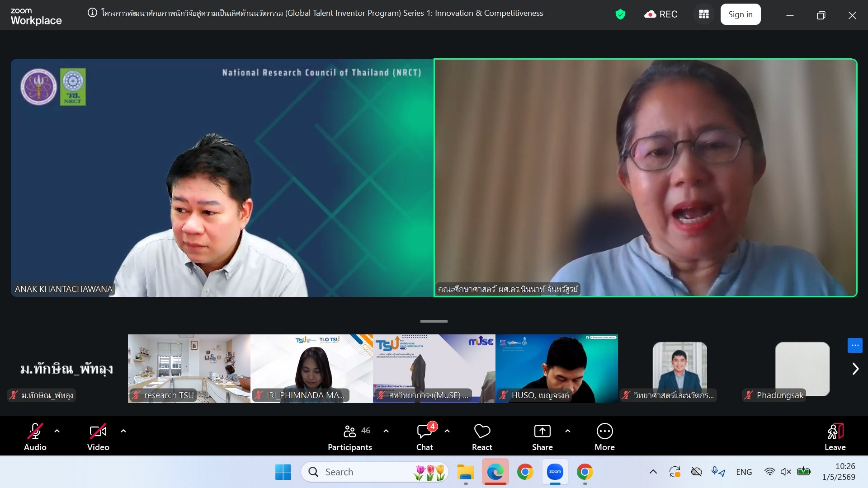Image resolution: width=868 pixels, height=488 pixels.
Task: Click the REC recording indicator
Action: (660, 14)
